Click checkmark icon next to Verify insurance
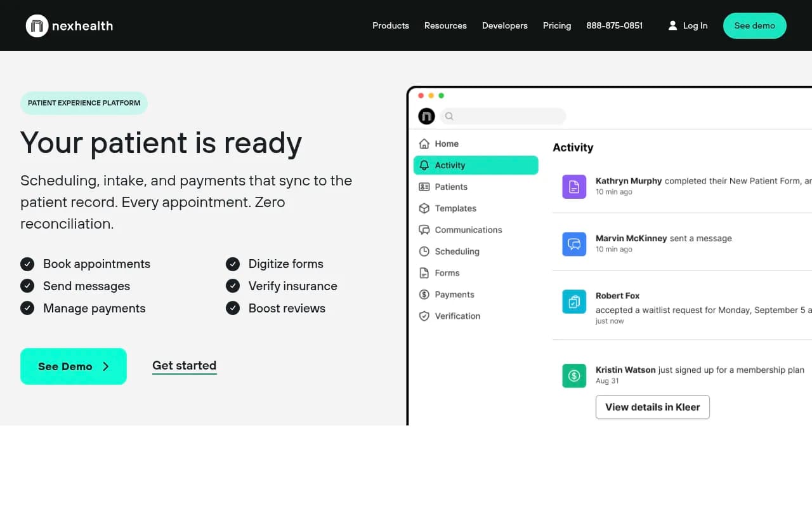 pos(233,286)
